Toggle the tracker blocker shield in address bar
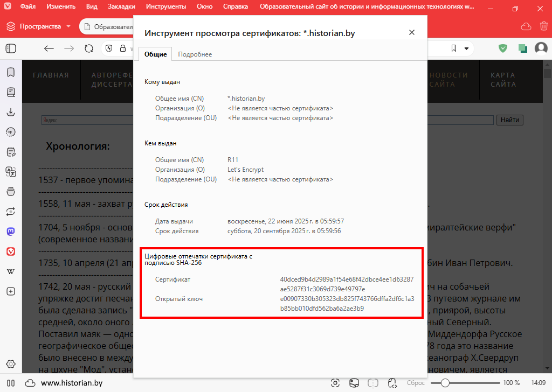The image size is (552, 392). coord(109,48)
